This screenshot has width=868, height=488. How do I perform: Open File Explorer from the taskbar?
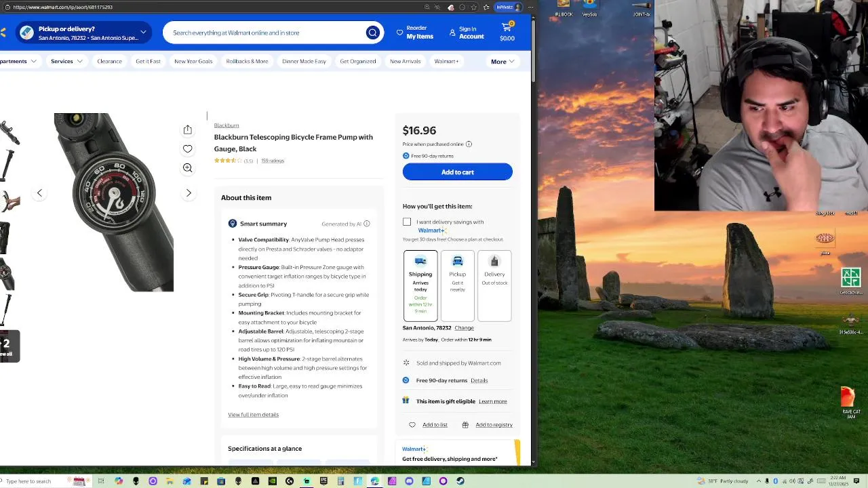click(x=170, y=481)
